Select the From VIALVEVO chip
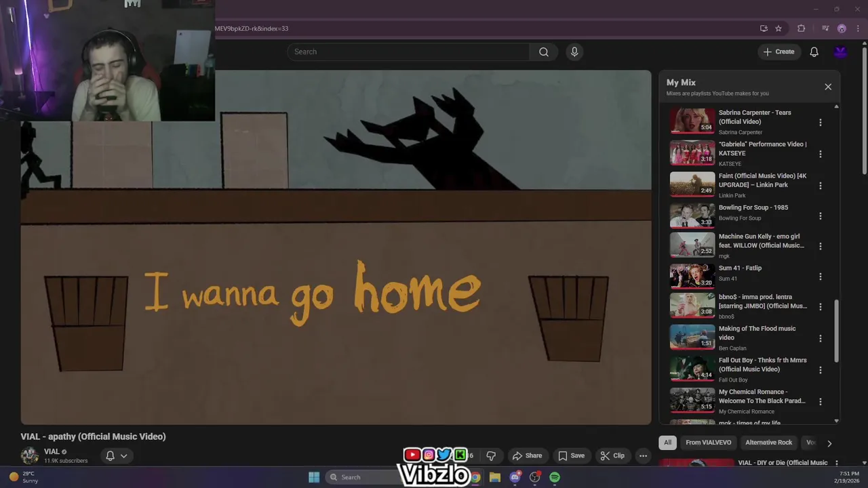This screenshot has width=868, height=488. (x=708, y=443)
